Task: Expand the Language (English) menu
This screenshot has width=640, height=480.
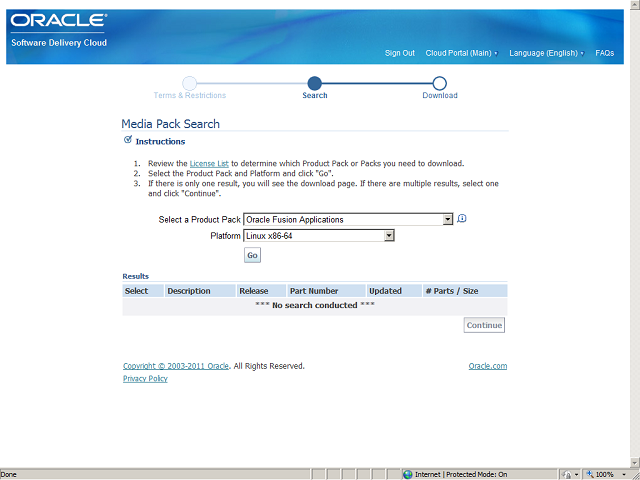Action: click(547, 53)
